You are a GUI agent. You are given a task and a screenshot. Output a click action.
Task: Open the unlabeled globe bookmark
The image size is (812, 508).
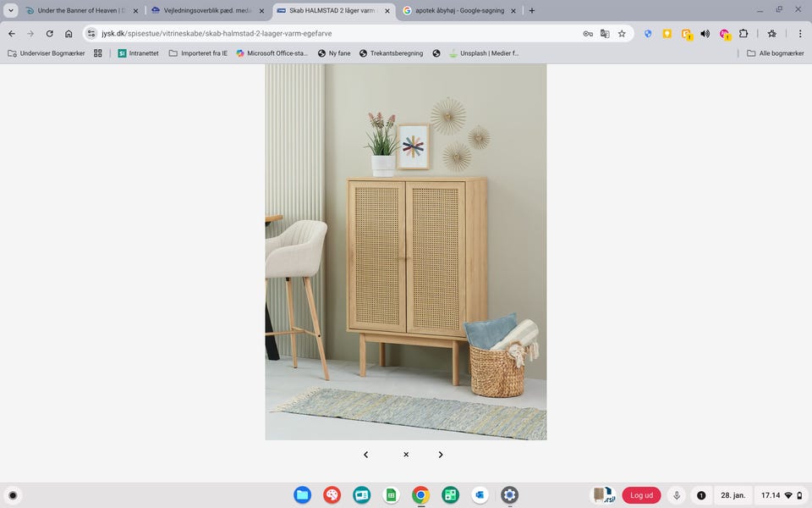436,53
